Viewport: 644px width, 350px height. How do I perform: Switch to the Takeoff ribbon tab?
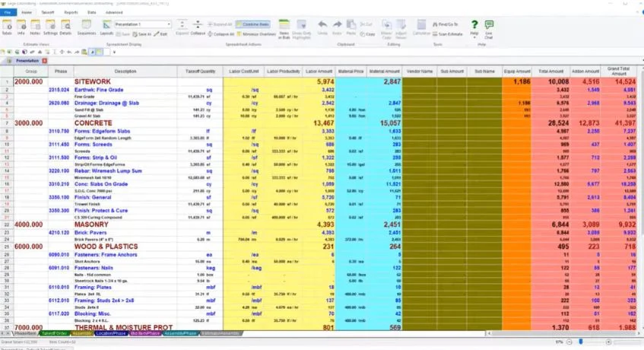click(48, 12)
